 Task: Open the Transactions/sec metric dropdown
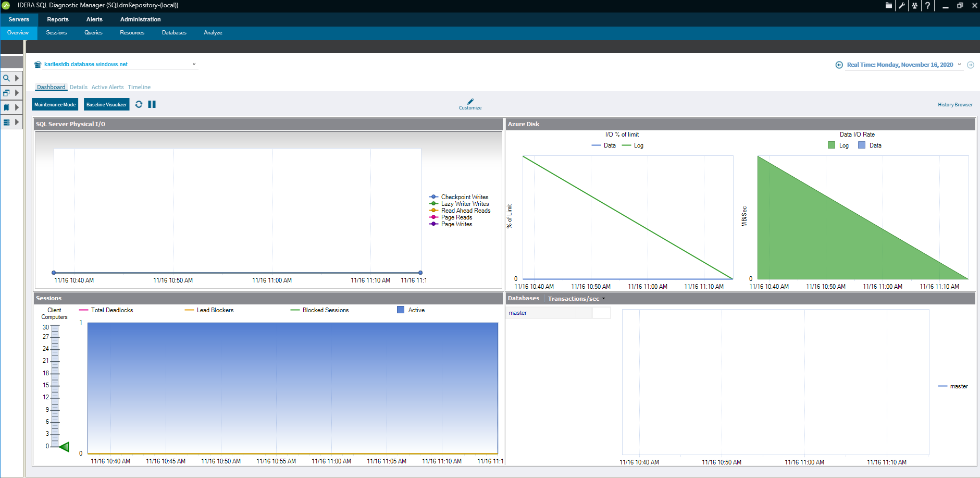click(x=576, y=299)
